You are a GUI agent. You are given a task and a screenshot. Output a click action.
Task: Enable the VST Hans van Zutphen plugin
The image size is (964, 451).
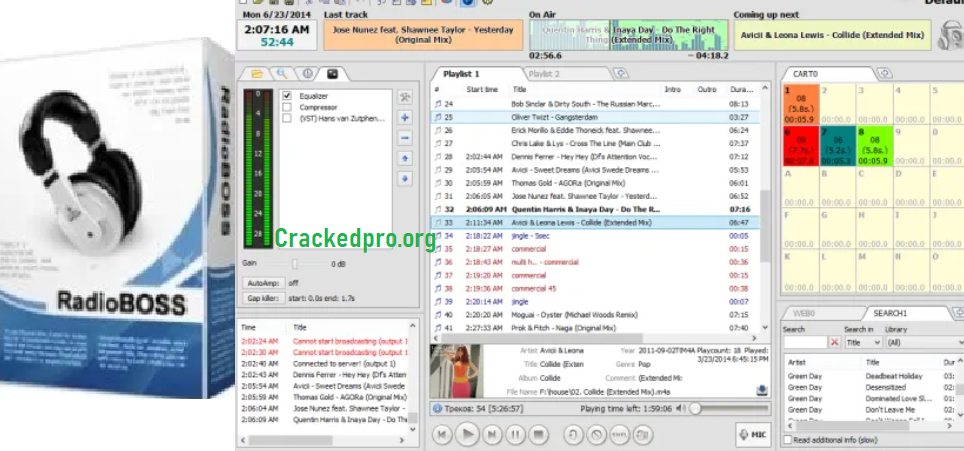(286, 118)
